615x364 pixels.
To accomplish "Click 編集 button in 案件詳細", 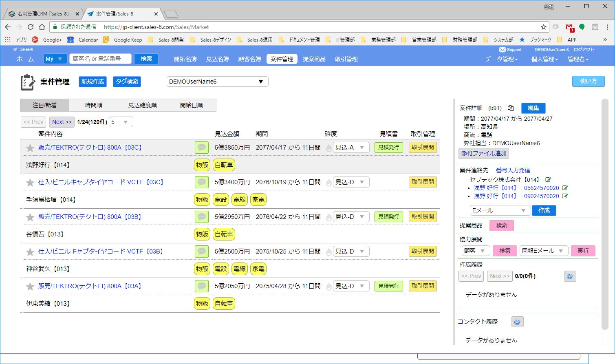I will (x=533, y=108).
